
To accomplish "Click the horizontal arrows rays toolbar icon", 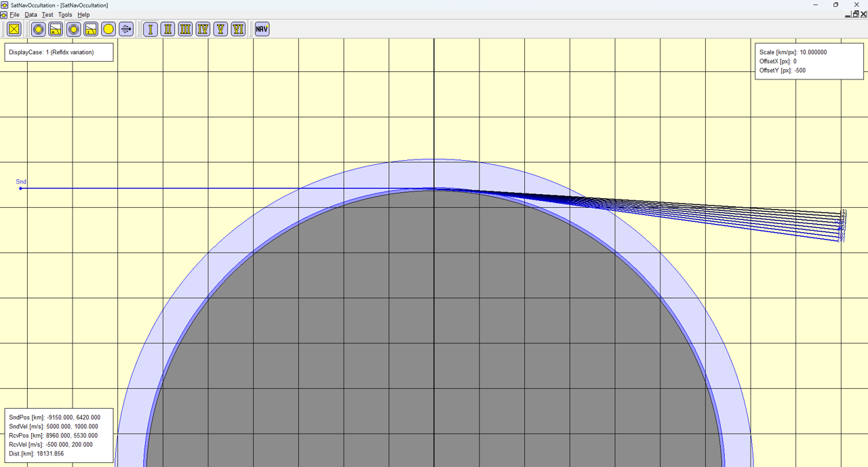I will click(x=126, y=29).
